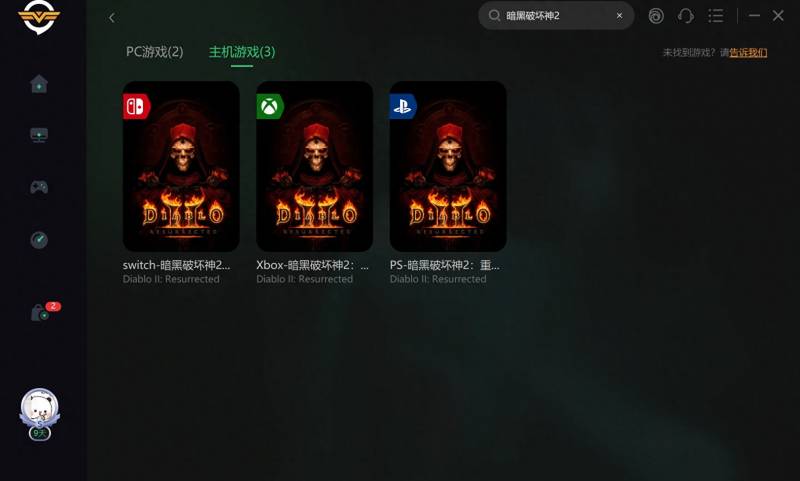Open the headset customer support icon
Viewport: 800px width, 481px height.
coord(686,16)
